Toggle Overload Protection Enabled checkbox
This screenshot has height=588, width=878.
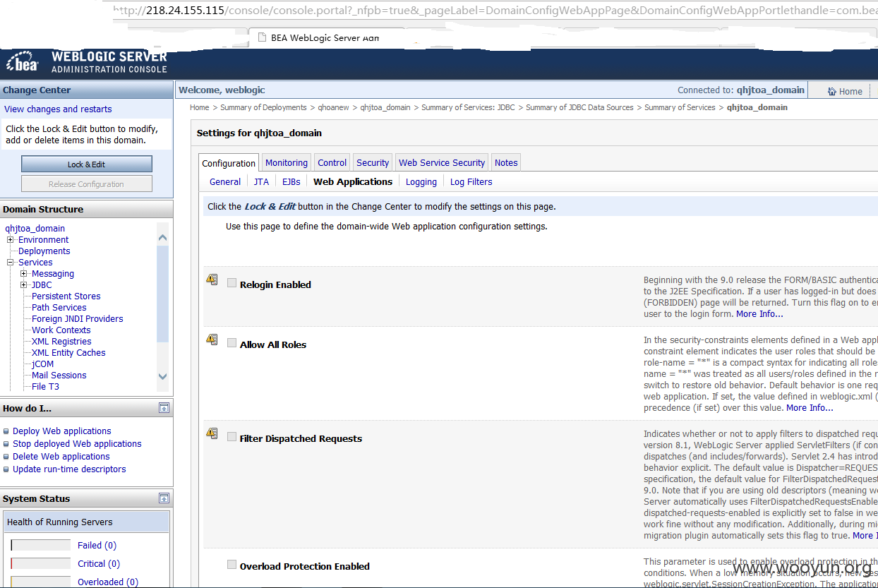[231, 565]
